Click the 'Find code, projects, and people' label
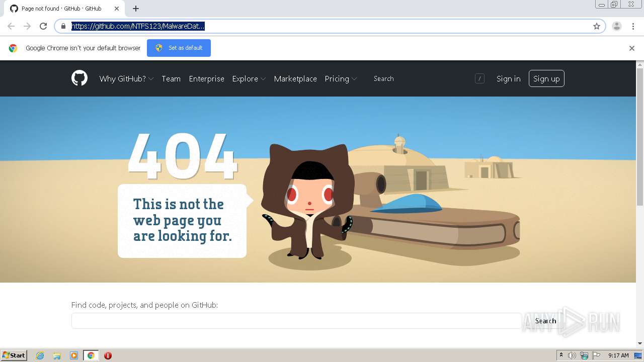Viewport: 644px width, 362px height. coord(144,305)
